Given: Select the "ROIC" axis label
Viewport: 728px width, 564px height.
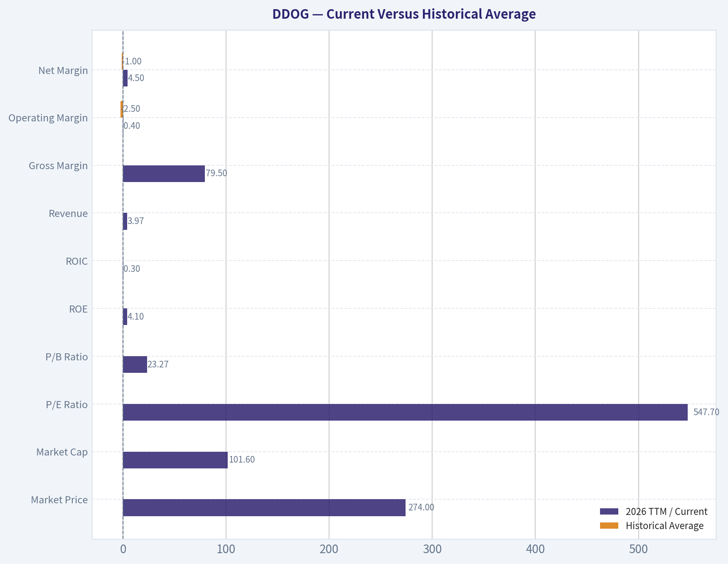Looking at the screenshot, I should pyautogui.click(x=77, y=261).
